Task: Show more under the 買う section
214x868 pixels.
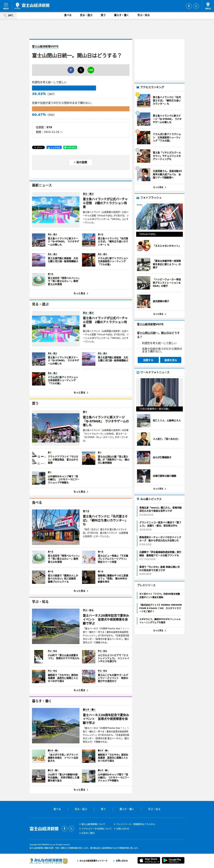Action: tap(81, 492)
